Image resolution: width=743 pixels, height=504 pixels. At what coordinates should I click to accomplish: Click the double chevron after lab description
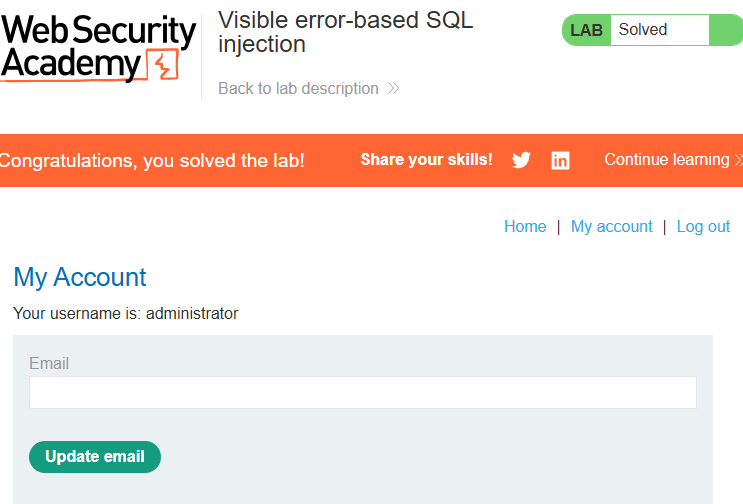(x=393, y=89)
